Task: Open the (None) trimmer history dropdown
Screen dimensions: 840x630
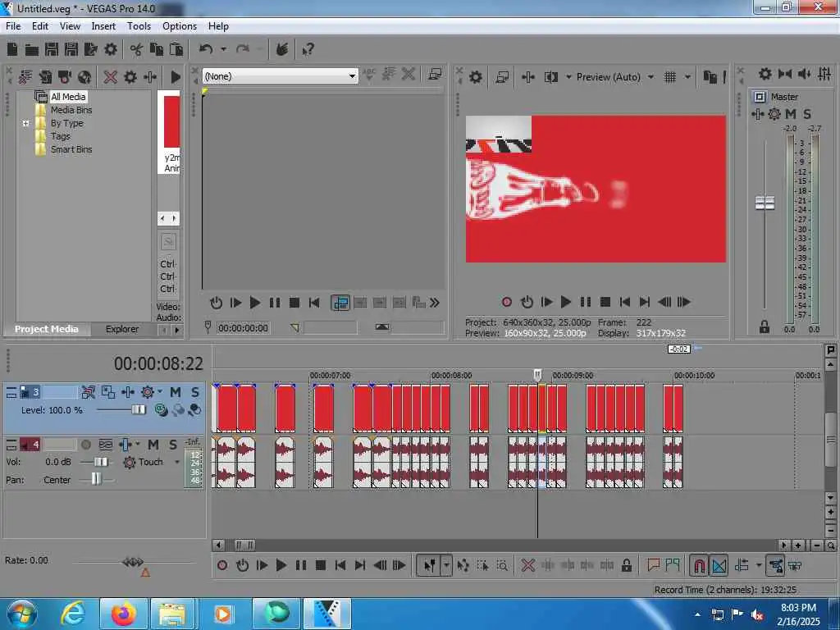Action: 352,76
